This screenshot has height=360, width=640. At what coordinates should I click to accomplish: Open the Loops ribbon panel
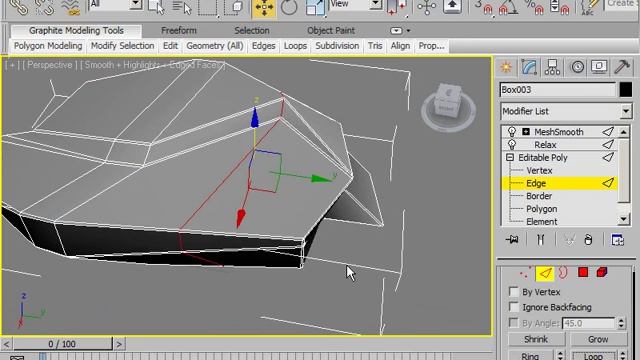pyautogui.click(x=295, y=46)
